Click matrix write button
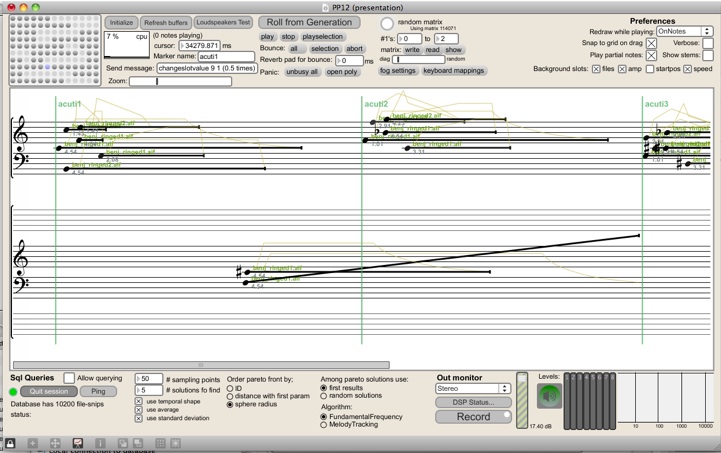The height and width of the screenshot is (453, 721). (412, 50)
